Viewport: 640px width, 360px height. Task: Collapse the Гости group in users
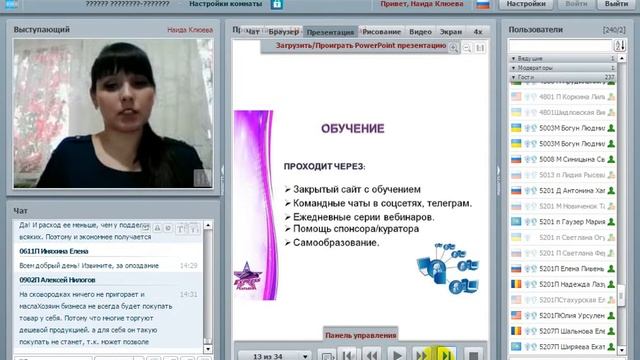tap(513, 77)
